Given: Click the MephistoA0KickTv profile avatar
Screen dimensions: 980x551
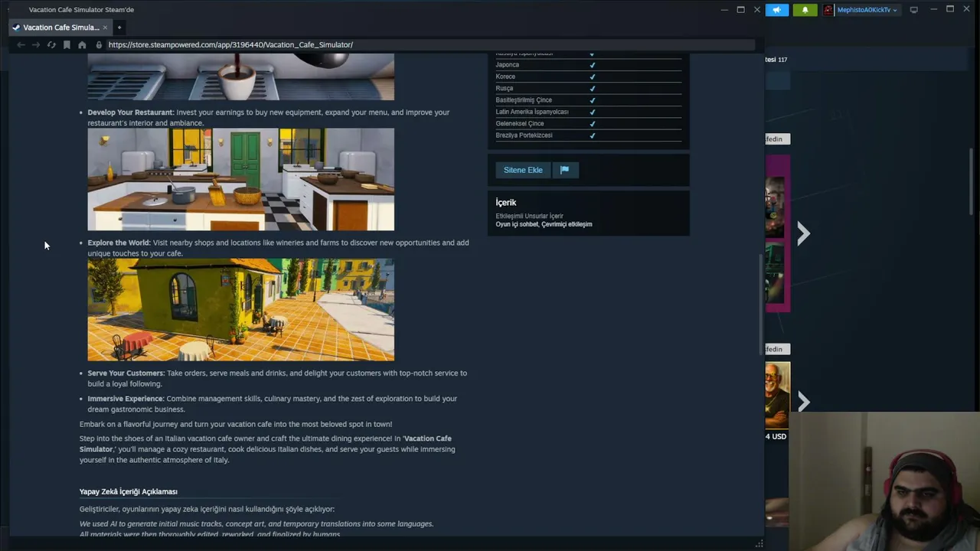Looking at the screenshot, I should tap(828, 10).
